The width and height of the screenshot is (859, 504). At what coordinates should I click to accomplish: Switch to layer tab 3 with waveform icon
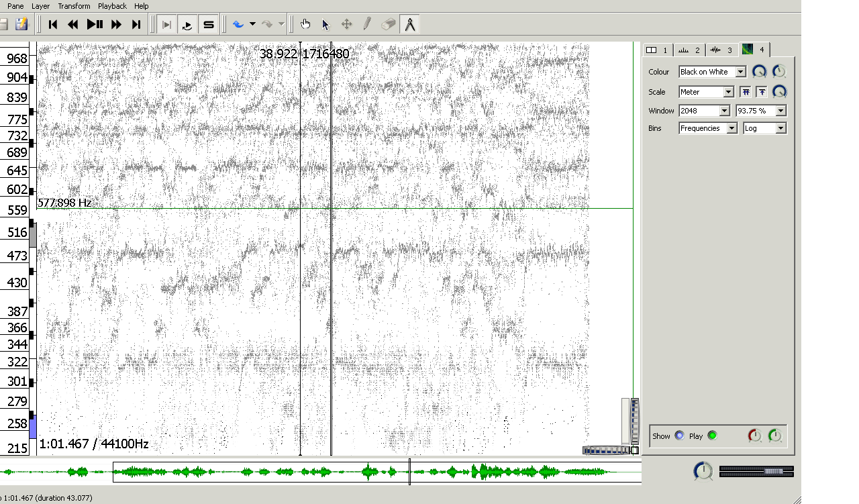click(721, 50)
